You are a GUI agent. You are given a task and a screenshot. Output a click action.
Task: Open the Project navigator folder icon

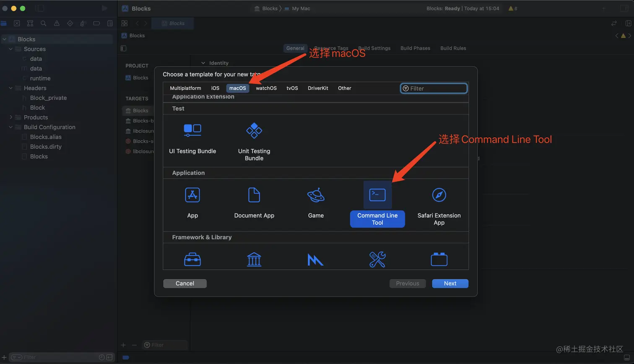[x=4, y=23]
